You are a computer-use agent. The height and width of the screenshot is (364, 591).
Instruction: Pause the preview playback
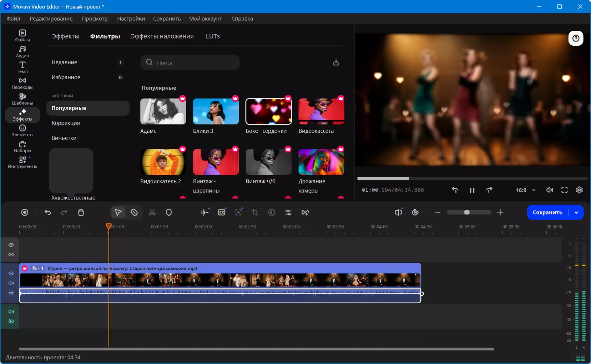tap(472, 190)
